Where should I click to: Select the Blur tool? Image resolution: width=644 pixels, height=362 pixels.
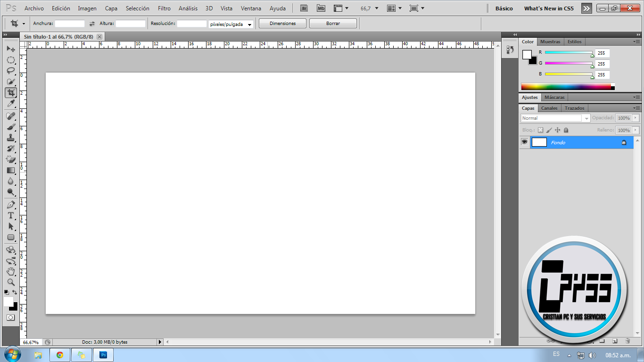coord(10,181)
